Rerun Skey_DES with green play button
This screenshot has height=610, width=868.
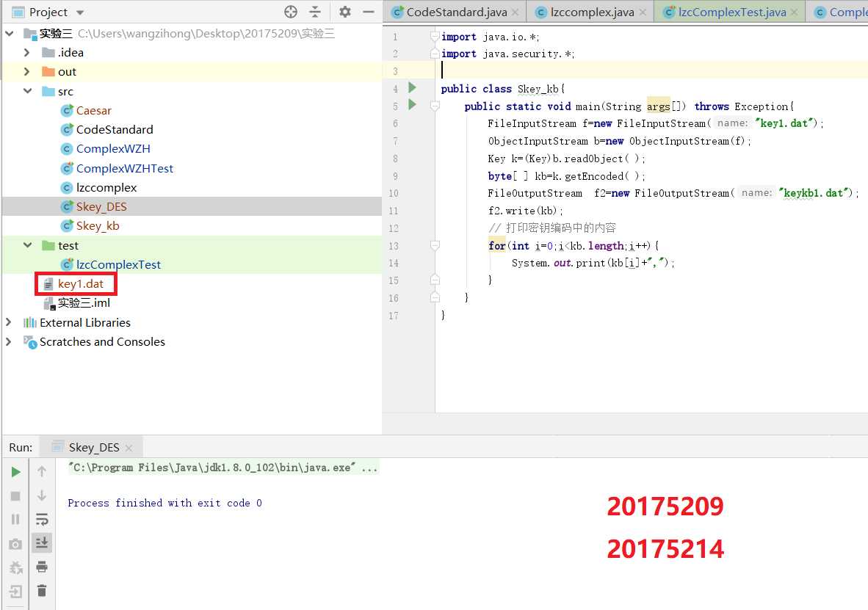click(x=15, y=471)
